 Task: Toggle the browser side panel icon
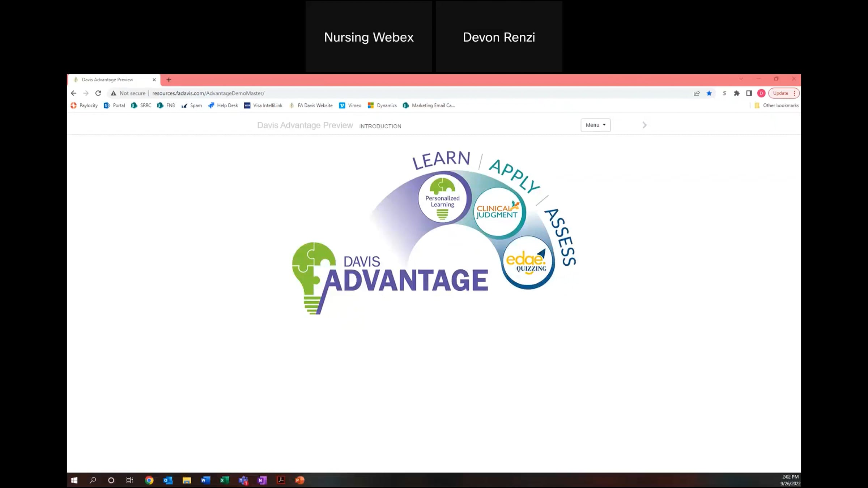point(749,93)
